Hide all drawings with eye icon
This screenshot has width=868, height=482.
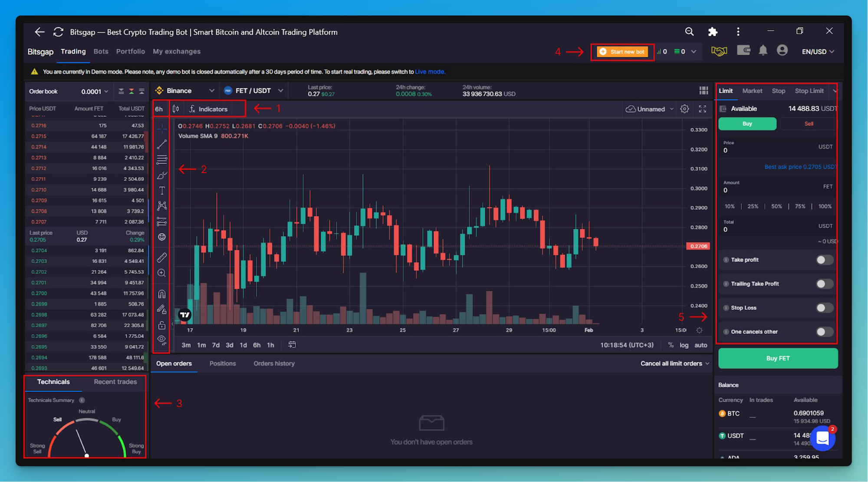[x=161, y=340]
